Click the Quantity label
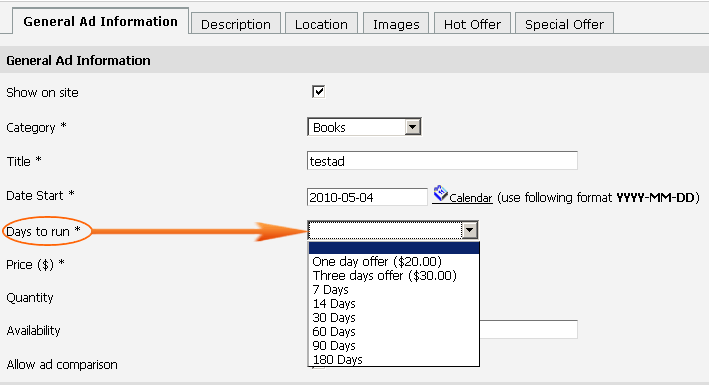The height and width of the screenshot is (385, 710). click(x=30, y=298)
